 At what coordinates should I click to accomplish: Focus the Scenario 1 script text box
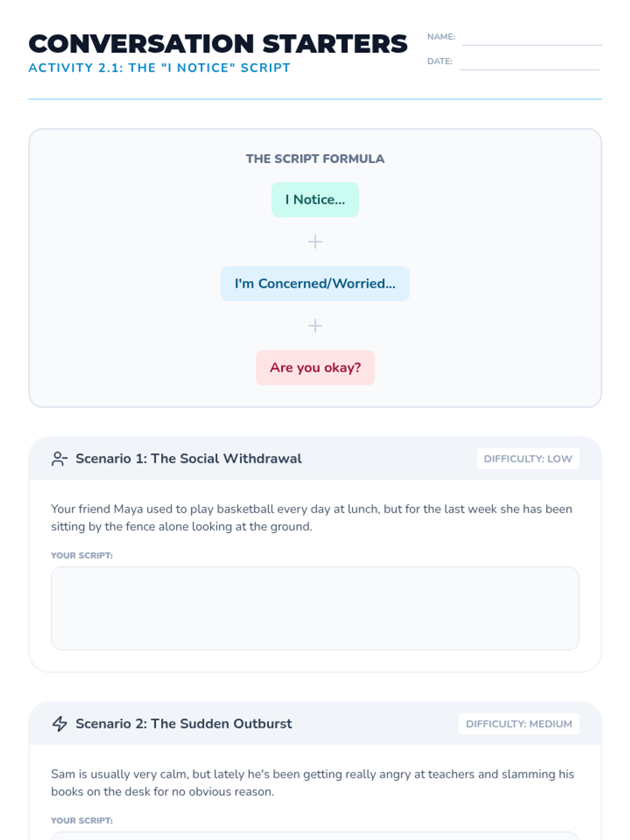315,608
